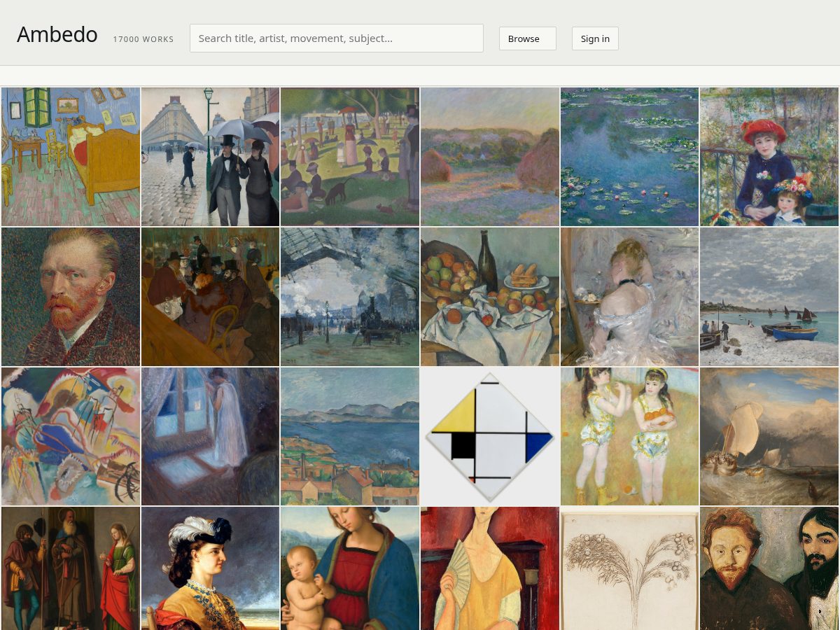Image resolution: width=840 pixels, height=630 pixels.
Task: Open the two circus girls painting
Action: (630, 437)
